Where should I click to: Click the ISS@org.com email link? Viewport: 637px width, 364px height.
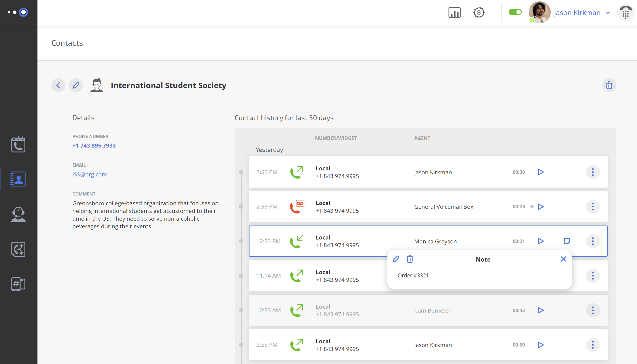point(89,174)
